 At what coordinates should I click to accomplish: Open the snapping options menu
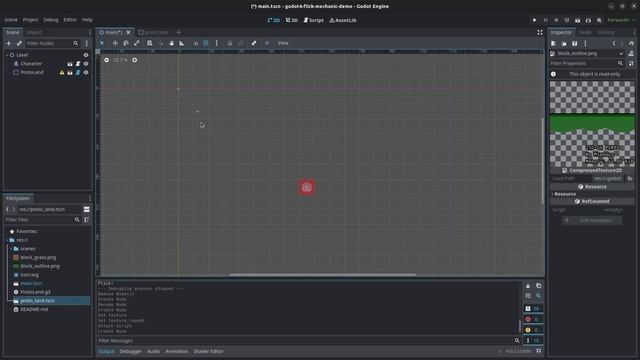coord(217,43)
